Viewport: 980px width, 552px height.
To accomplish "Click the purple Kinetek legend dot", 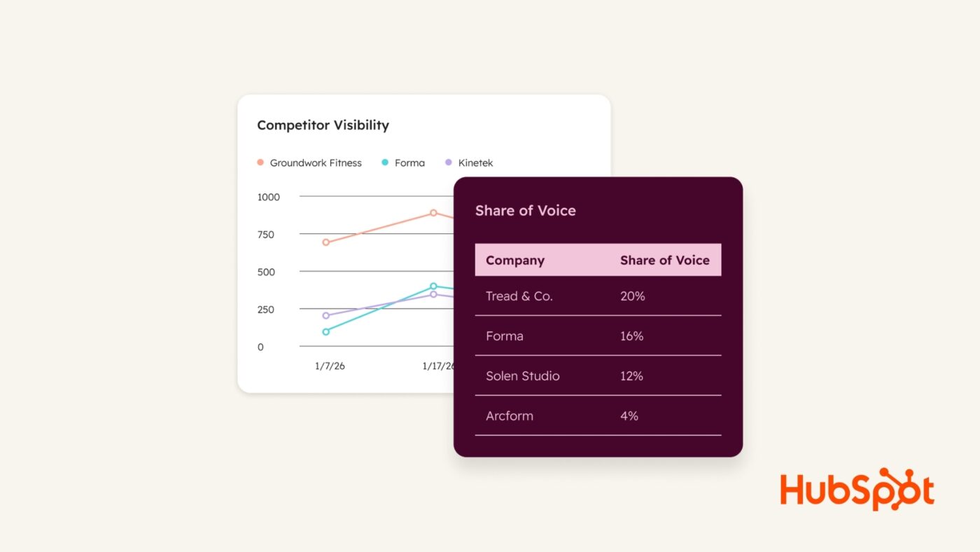I will pos(449,163).
